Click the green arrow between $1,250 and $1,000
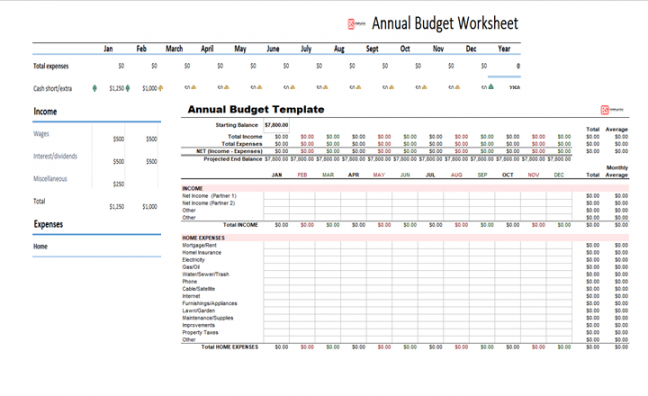Screen dimensions: 648x396 click(128, 88)
